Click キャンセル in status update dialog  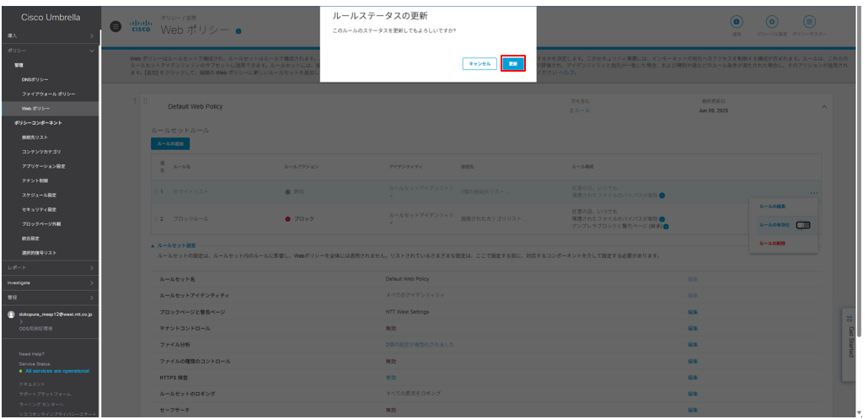(x=480, y=64)
